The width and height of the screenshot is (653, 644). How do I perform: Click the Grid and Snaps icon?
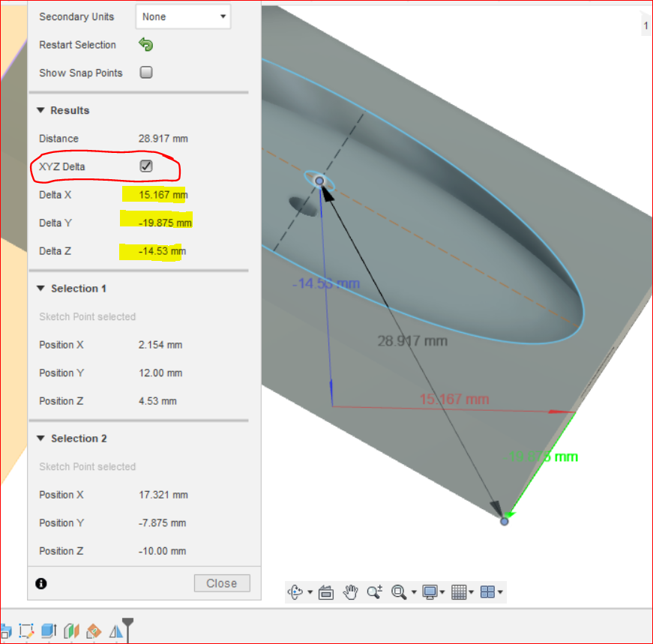tap(459, 592)
